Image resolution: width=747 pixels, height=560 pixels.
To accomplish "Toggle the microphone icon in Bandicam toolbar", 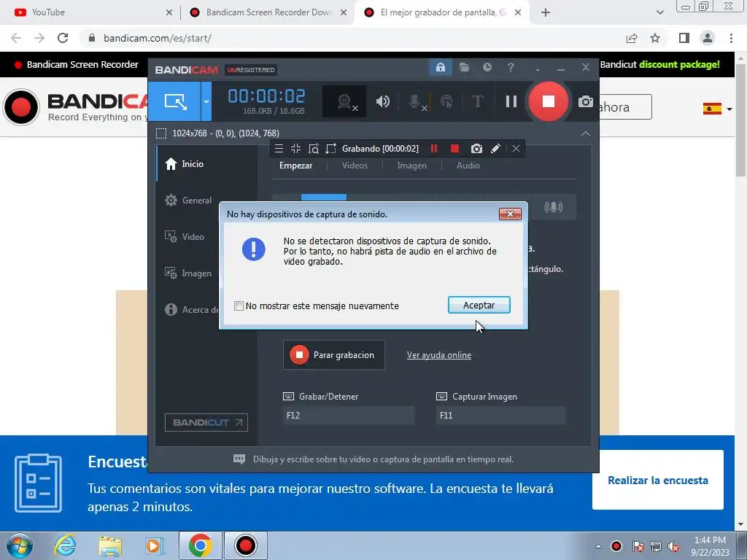I will point(415,101).
